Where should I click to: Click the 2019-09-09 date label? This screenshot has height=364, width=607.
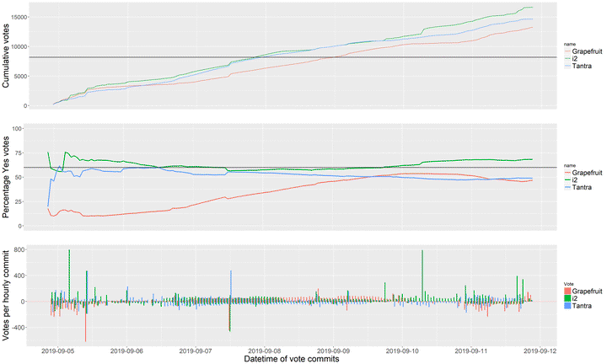click(333, 351)
